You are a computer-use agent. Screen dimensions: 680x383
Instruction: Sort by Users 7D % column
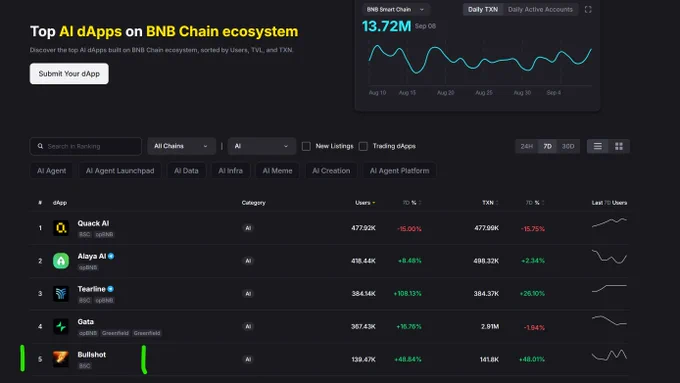412,203
